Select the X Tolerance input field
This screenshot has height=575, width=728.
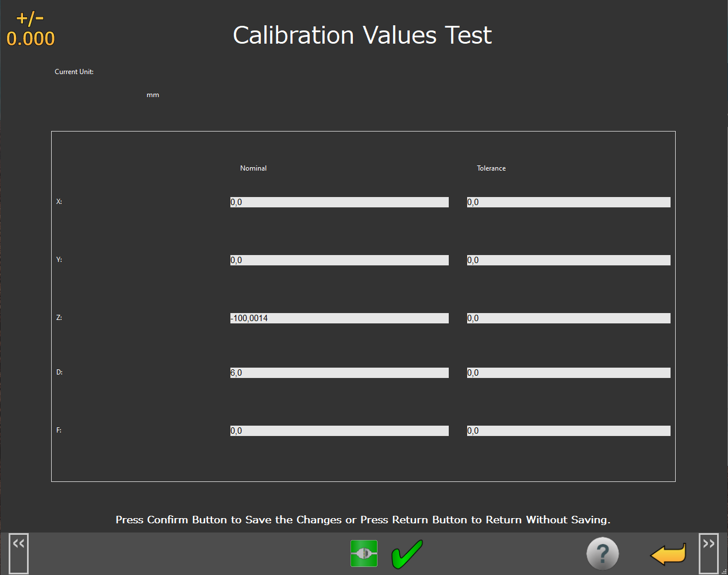[568, 202]
